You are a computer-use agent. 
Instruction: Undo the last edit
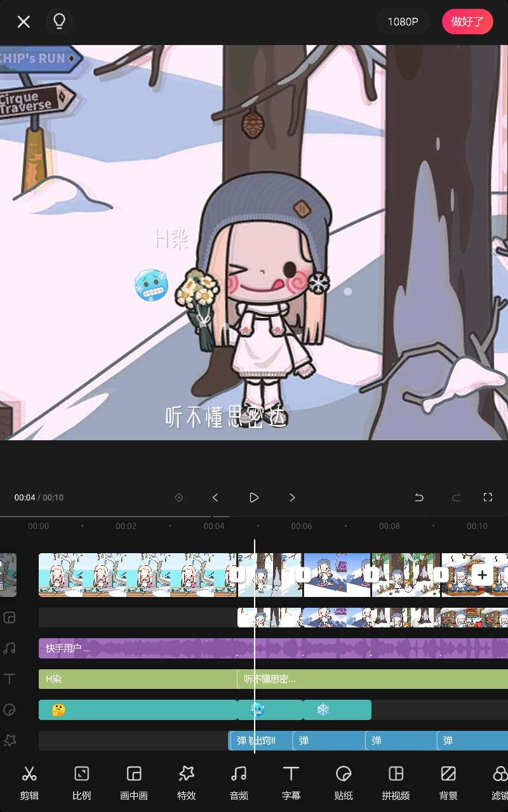point(419,497)
